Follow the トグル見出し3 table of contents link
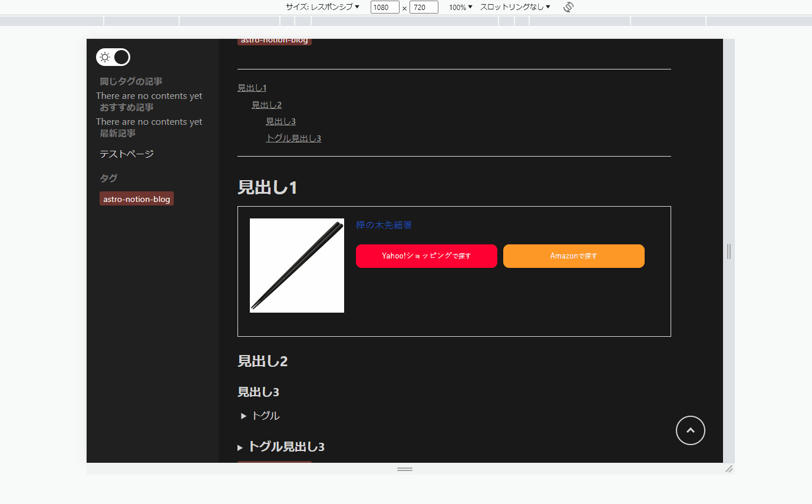 [293, 138]
